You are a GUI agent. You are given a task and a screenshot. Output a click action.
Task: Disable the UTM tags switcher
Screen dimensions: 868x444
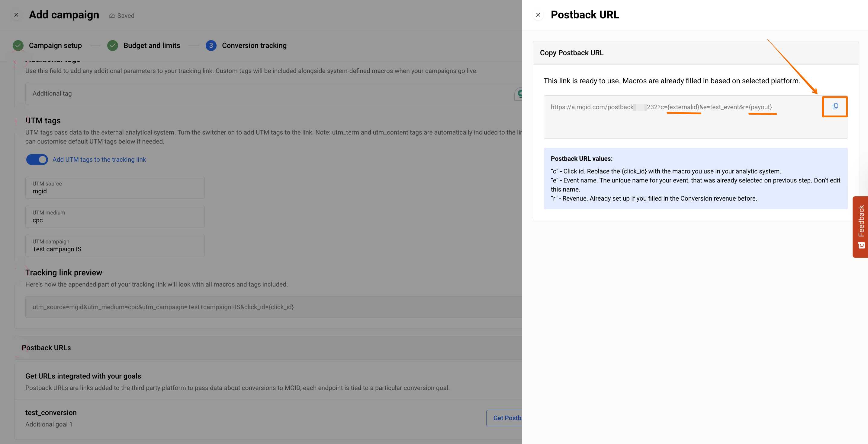tap(37, 160)
